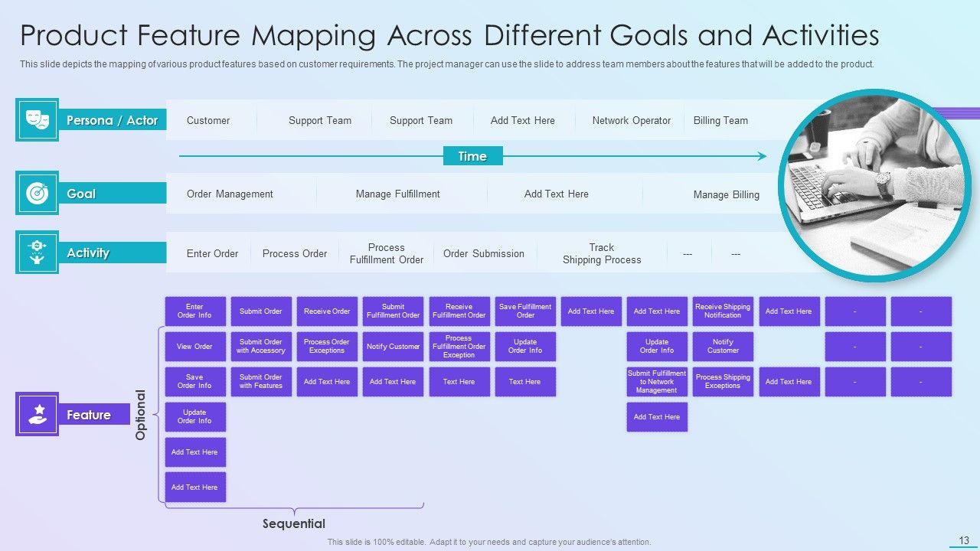Click the "Time" label on the arrow
This screenshot has width=980, height=551.
472,156
